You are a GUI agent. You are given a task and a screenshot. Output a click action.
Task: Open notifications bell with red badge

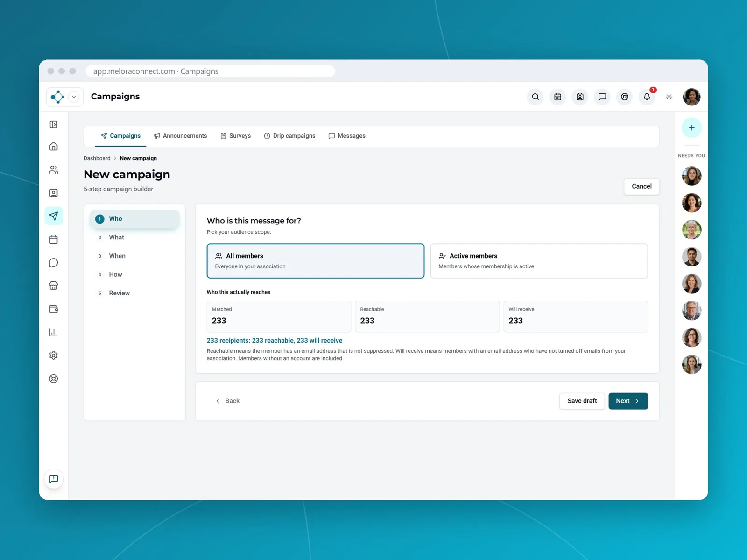point(647,97)
